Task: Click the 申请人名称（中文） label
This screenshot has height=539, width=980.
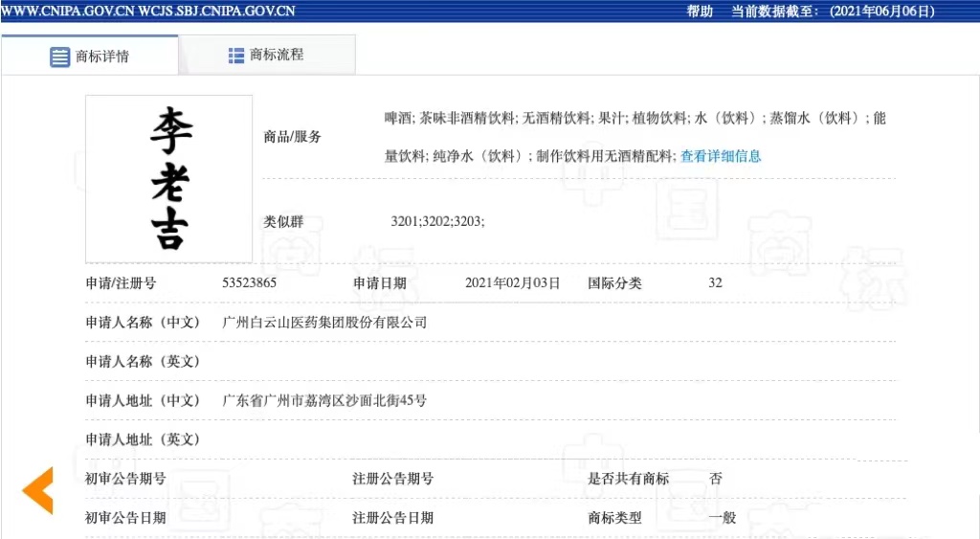Action: click(143, 323)
